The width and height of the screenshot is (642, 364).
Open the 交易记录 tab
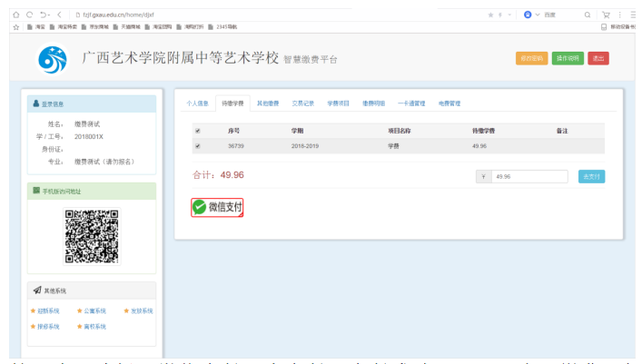pyautogui.click(x=303, y=103)
